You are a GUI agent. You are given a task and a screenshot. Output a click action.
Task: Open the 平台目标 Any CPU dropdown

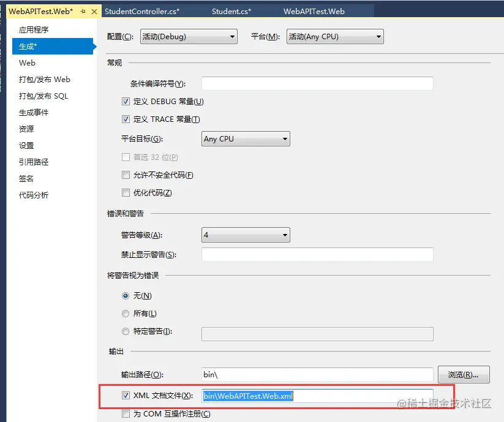tap(246, 139)
